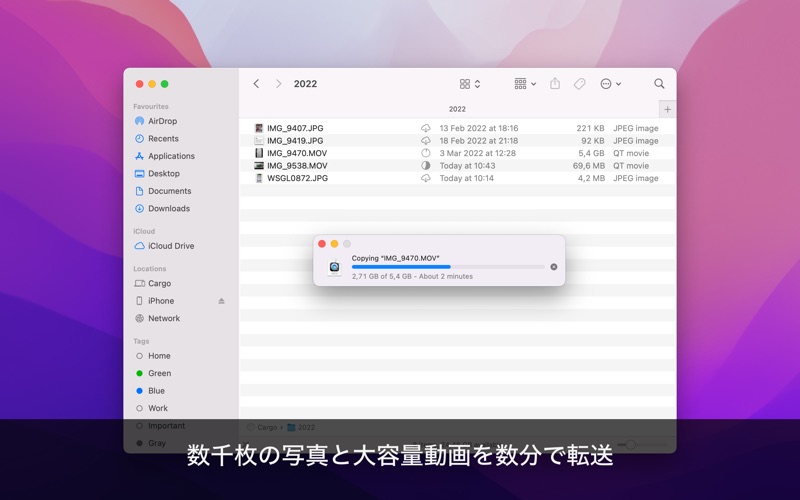Click the Search magnifier icon
Screen dimensions: 800x500
tap(659, 84)
